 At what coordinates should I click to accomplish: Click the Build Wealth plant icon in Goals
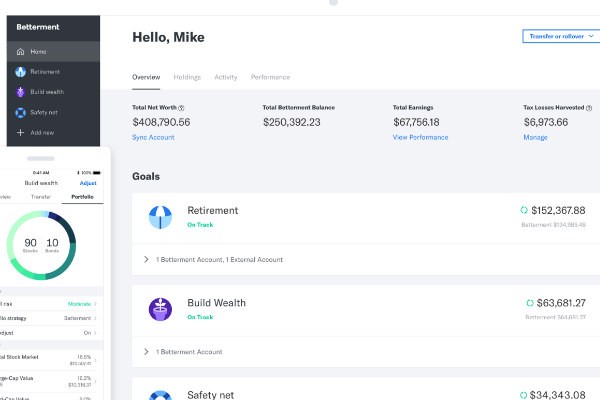click(160, 308)
